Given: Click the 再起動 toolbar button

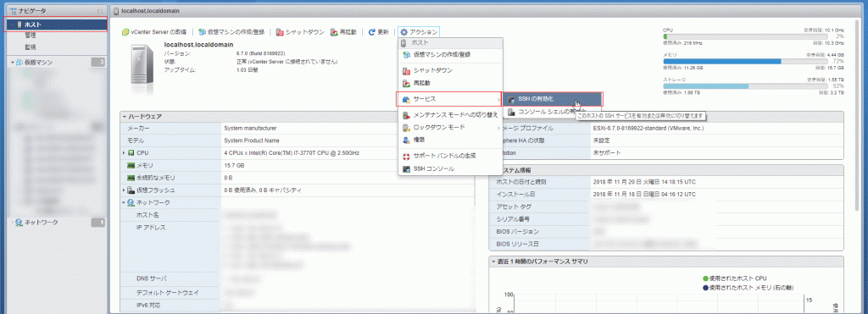Looking at the screenshot, I should [x=343, y=32].
